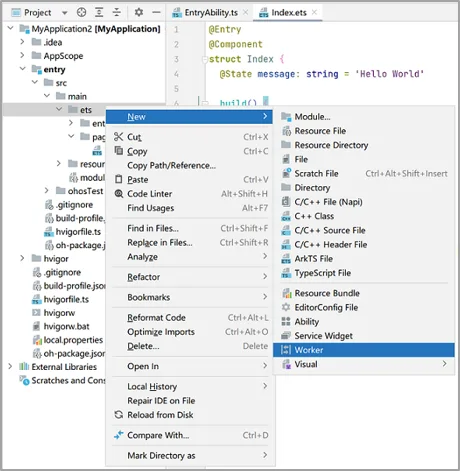This screenshot has width=460, height=471.
Task: Click the Ability grid icon in New submenu
Action: coord(286,321)
